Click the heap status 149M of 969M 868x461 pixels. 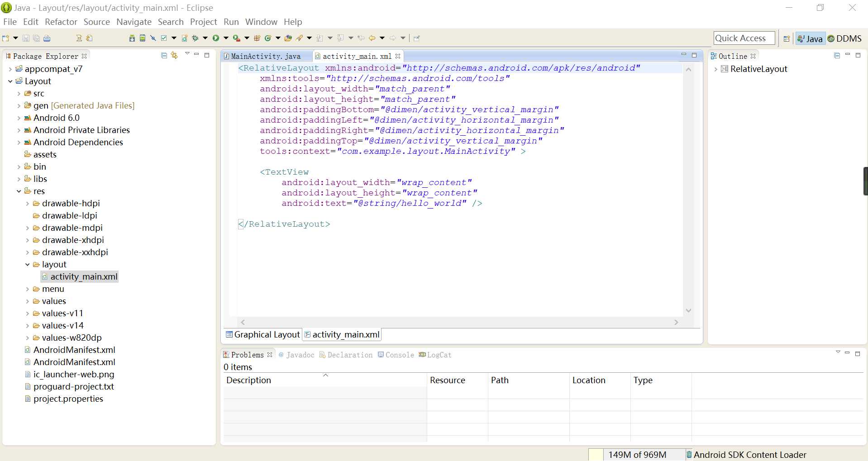click(x=637, y=455)
